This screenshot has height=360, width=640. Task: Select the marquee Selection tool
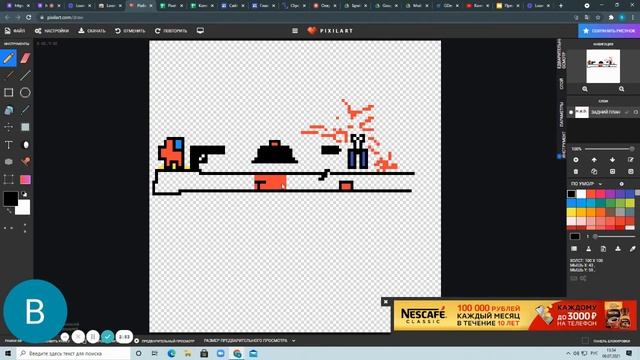point(9,180)
